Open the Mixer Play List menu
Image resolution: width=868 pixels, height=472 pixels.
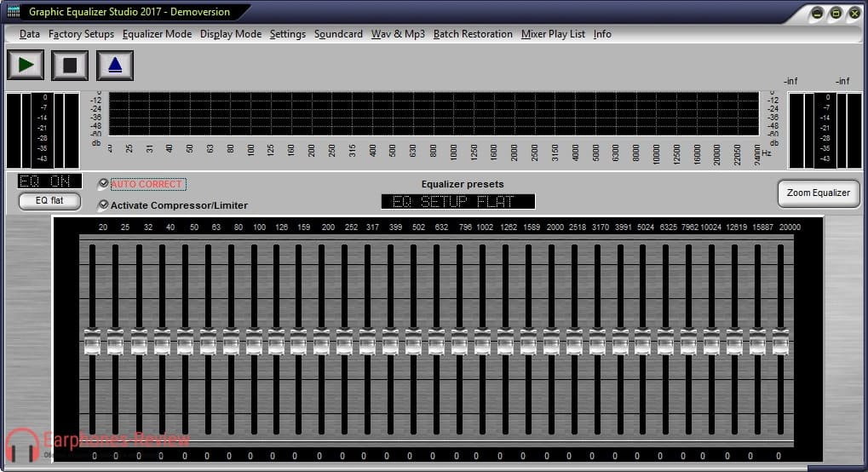[x=554, y=34]
